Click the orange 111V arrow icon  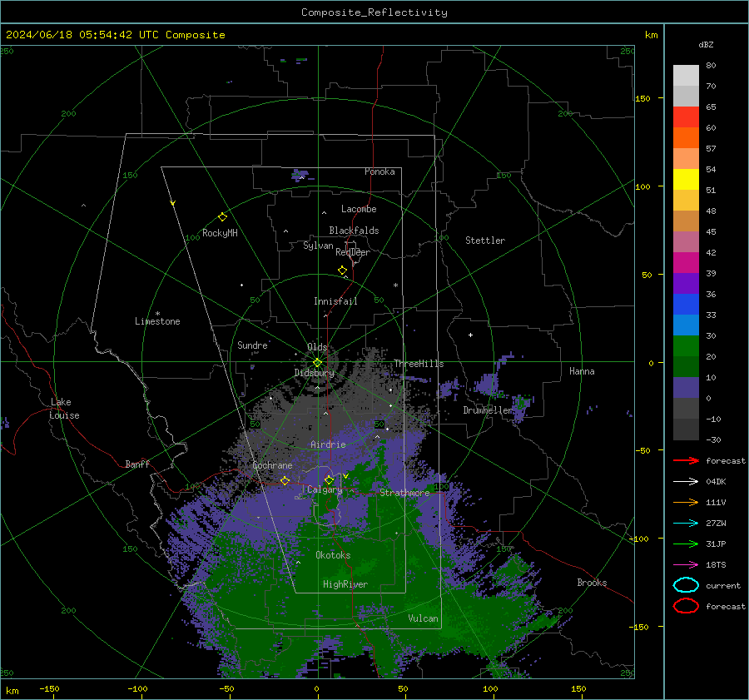click(x=686, y=502)
